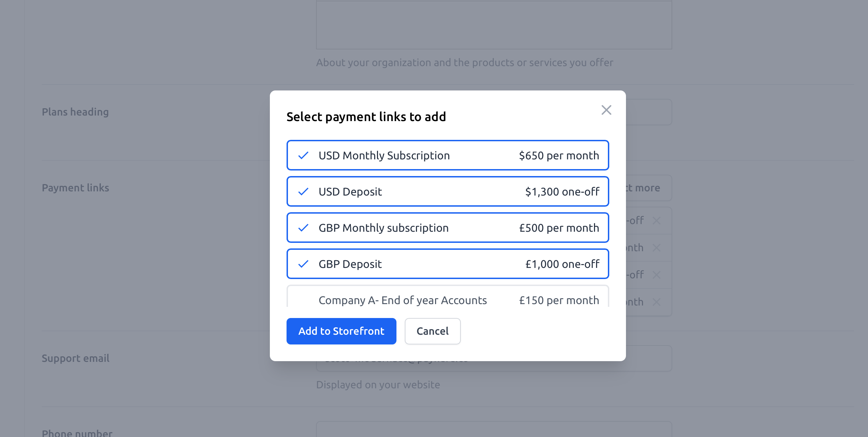Click the Support email field label

[x=75, y=358]
